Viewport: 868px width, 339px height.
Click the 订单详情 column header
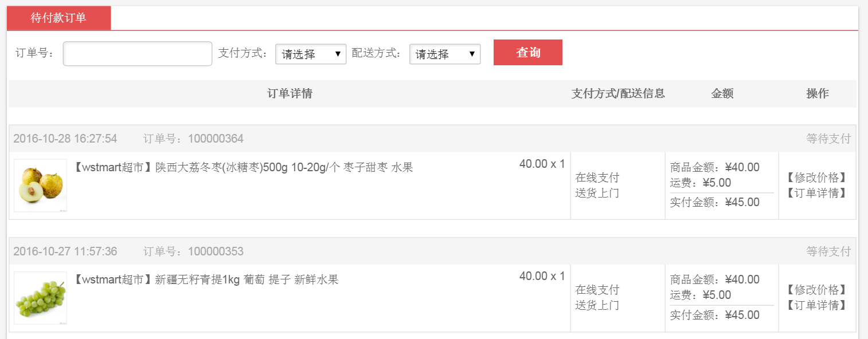pyautogui.click(x=290, y=93)
